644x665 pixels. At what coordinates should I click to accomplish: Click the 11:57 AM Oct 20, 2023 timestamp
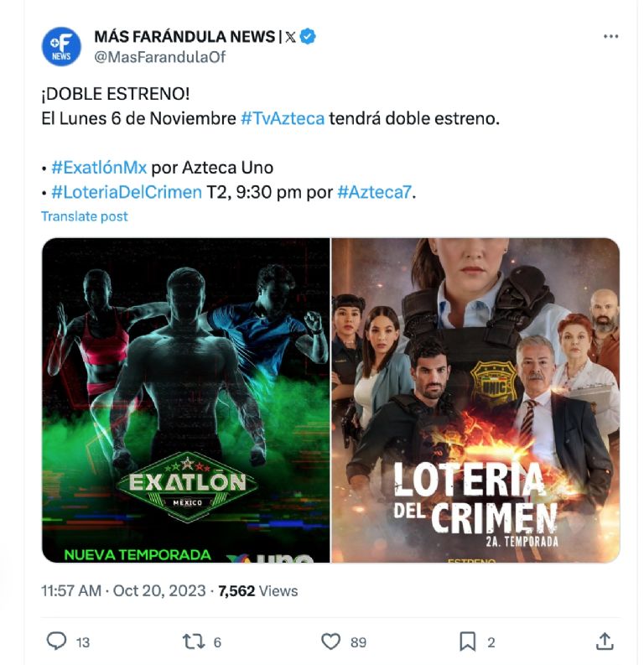pyautogui.click(x=123, y=590)
